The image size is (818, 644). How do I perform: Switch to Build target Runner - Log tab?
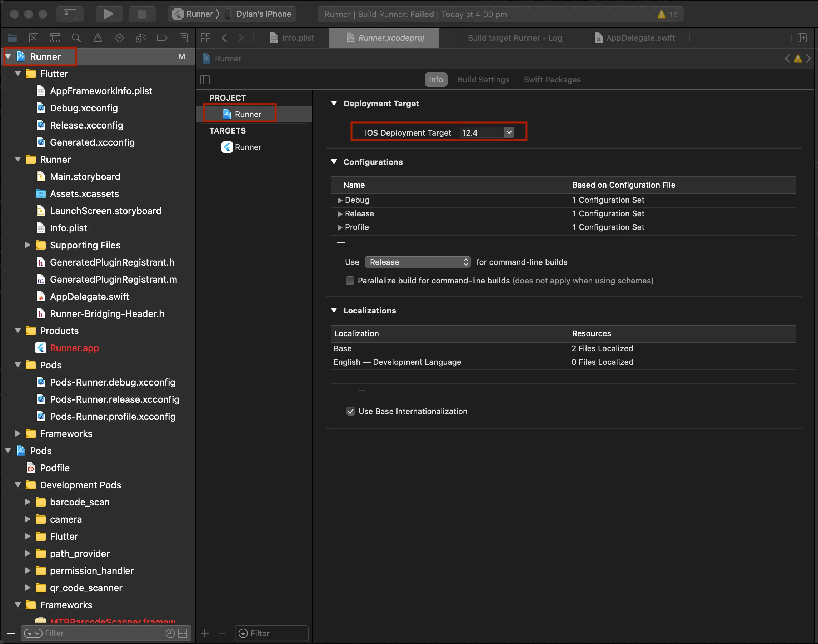515,38
